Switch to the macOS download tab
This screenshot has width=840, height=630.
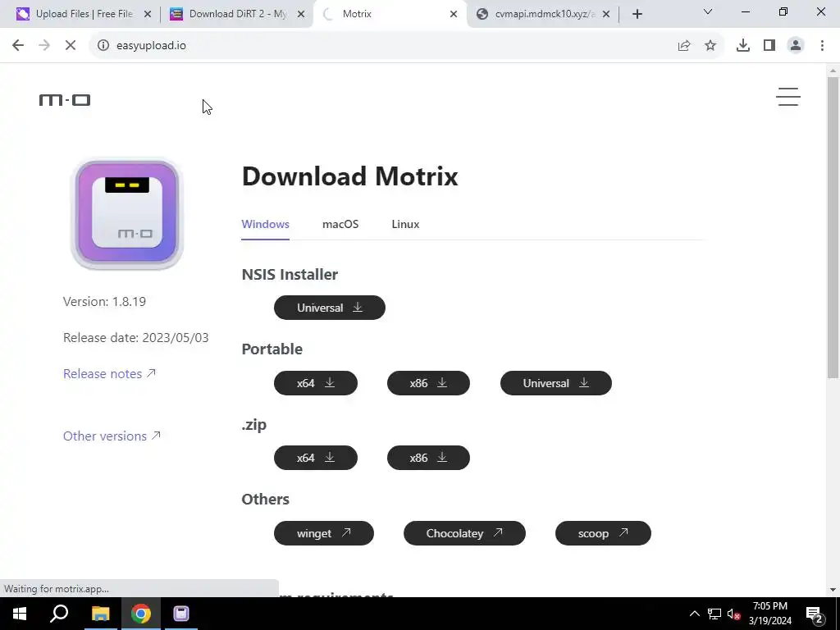coord(340,224)
